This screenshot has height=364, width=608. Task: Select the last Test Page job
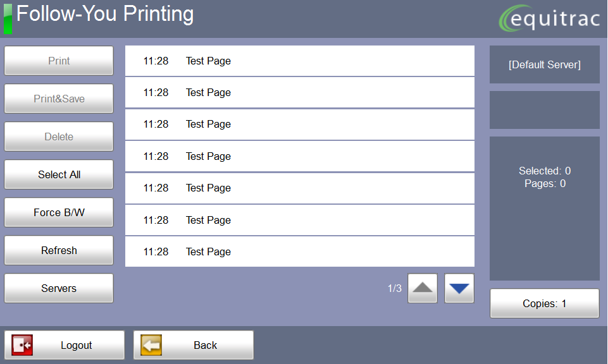coord(299,252)
